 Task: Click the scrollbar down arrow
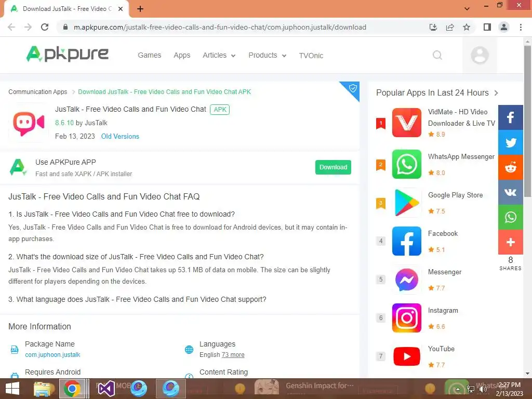point(527,374)
